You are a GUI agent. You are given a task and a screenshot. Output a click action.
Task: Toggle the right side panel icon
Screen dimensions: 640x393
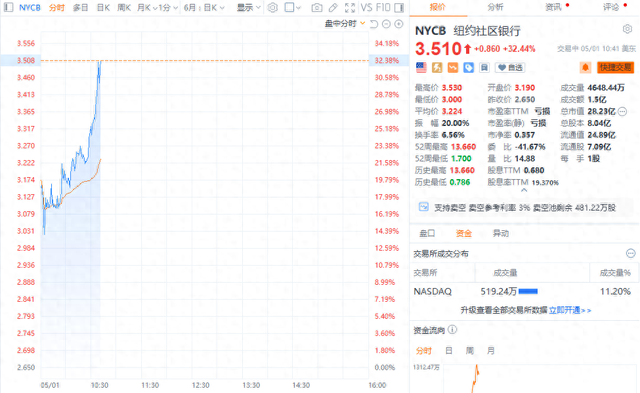pyautogui.click(x=399, y=7)
